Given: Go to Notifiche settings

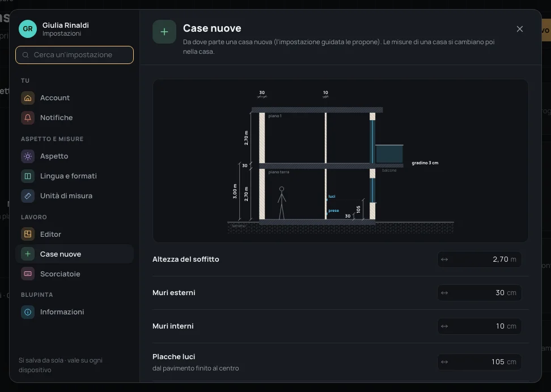Looking at the screenshot, I should point(74,118).
